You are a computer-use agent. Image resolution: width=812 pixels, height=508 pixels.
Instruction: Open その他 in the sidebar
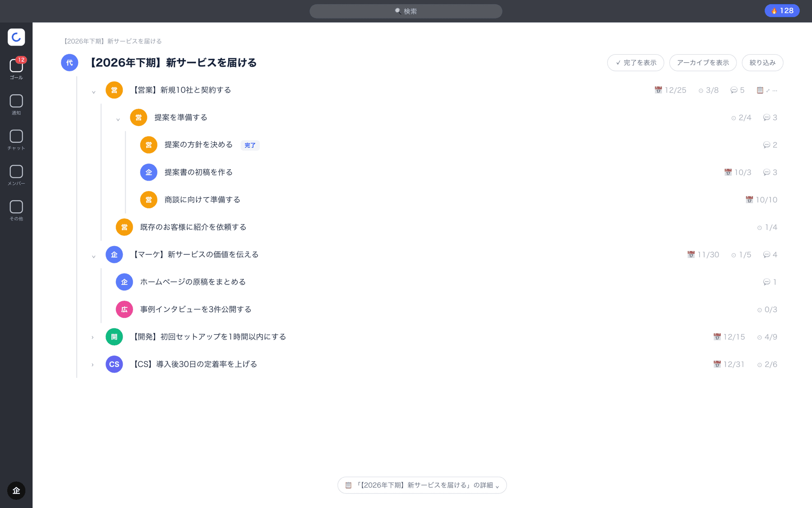pyautogui.click(x=16, y=210)
